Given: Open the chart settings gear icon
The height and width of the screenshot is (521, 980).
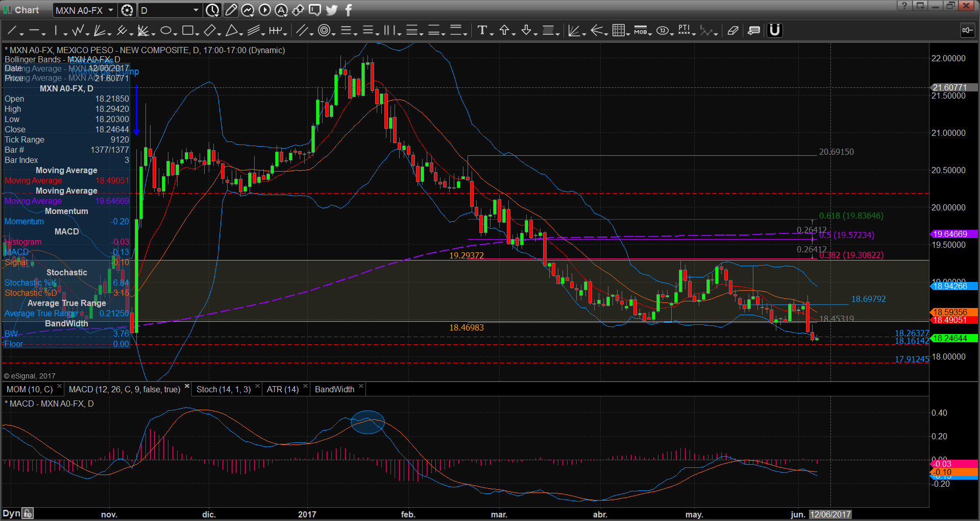Looking at the screenshot, I should pyautogui.click(x=127, y=10).
